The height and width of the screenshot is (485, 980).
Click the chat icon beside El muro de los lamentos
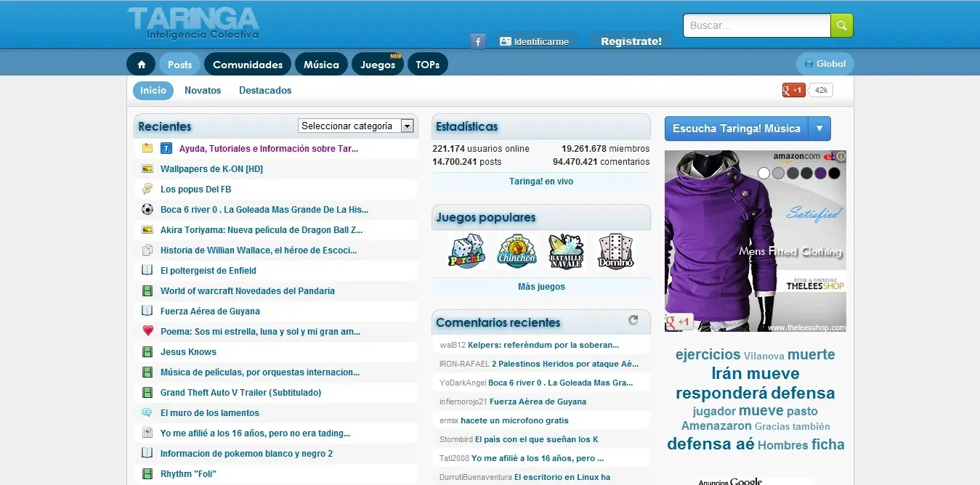point(147,412)
